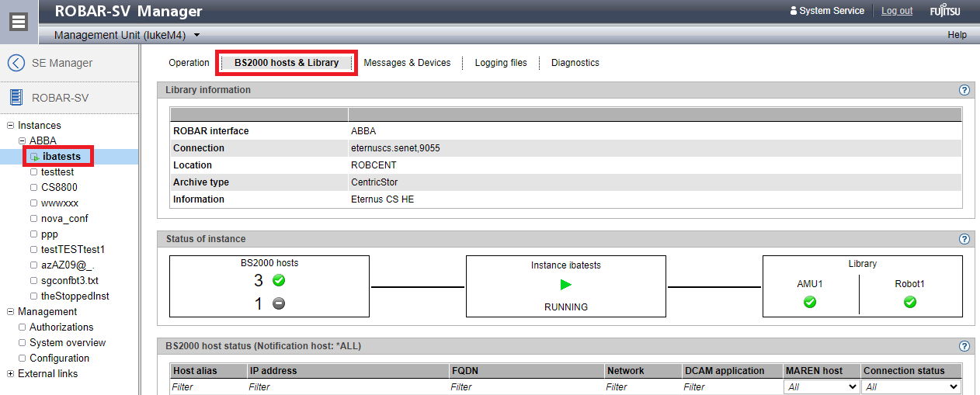Open the Logging files tab
980x395 pixels.
[x=501, y=63]
